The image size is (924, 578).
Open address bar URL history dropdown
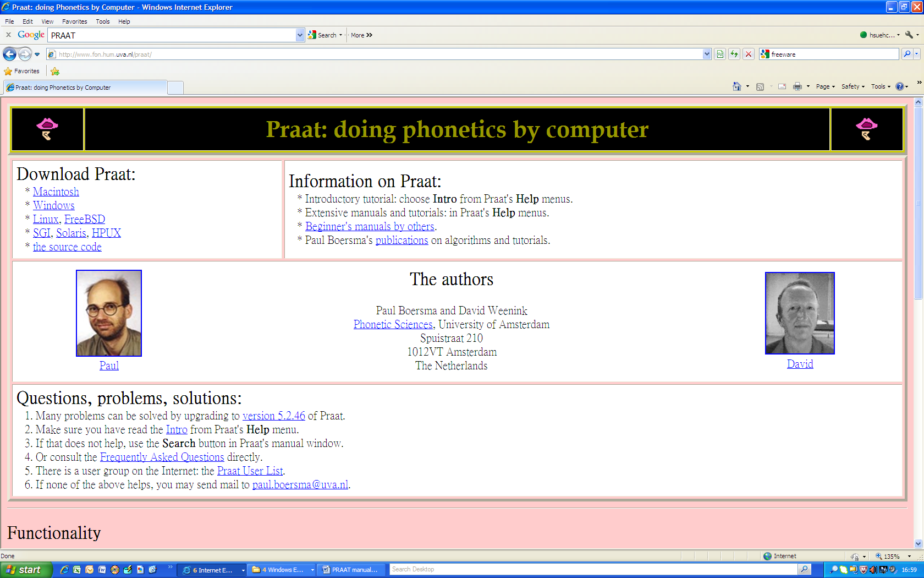coord(707,54)
